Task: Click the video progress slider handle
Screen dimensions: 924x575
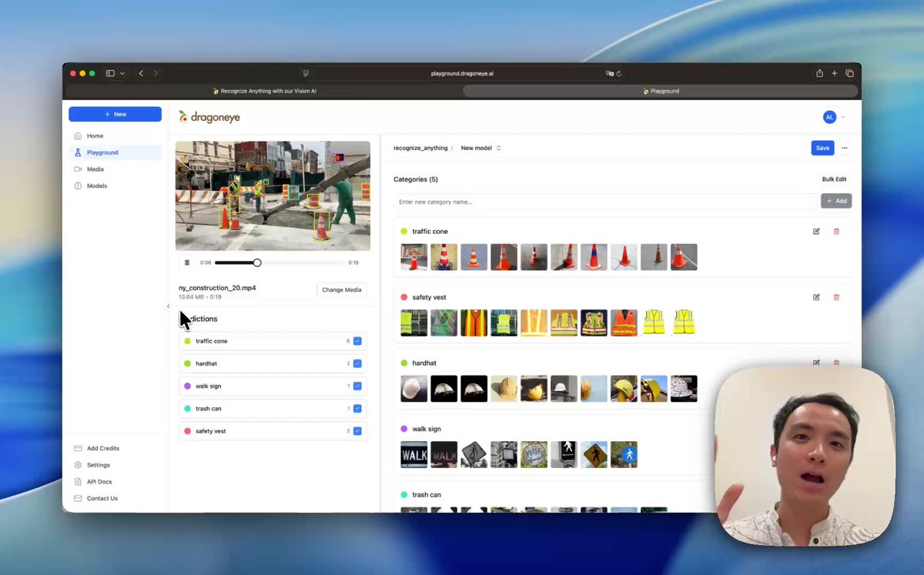Action: [257, 262]
